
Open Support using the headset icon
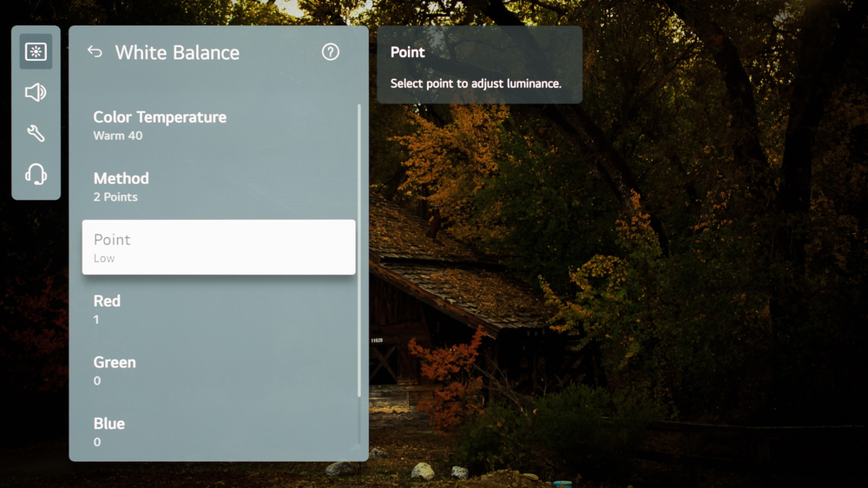point(36,175)
